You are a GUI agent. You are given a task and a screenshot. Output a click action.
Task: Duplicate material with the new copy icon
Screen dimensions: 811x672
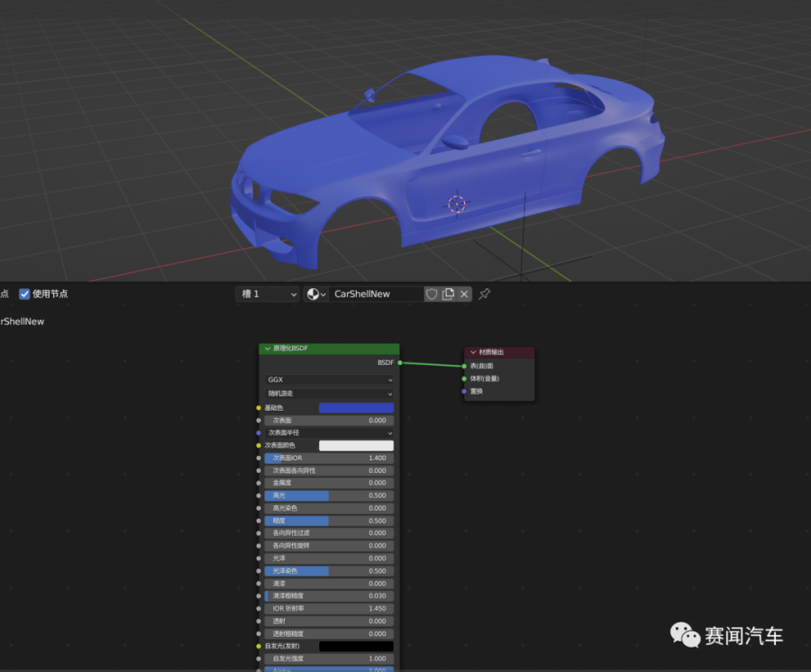(448, 295)
